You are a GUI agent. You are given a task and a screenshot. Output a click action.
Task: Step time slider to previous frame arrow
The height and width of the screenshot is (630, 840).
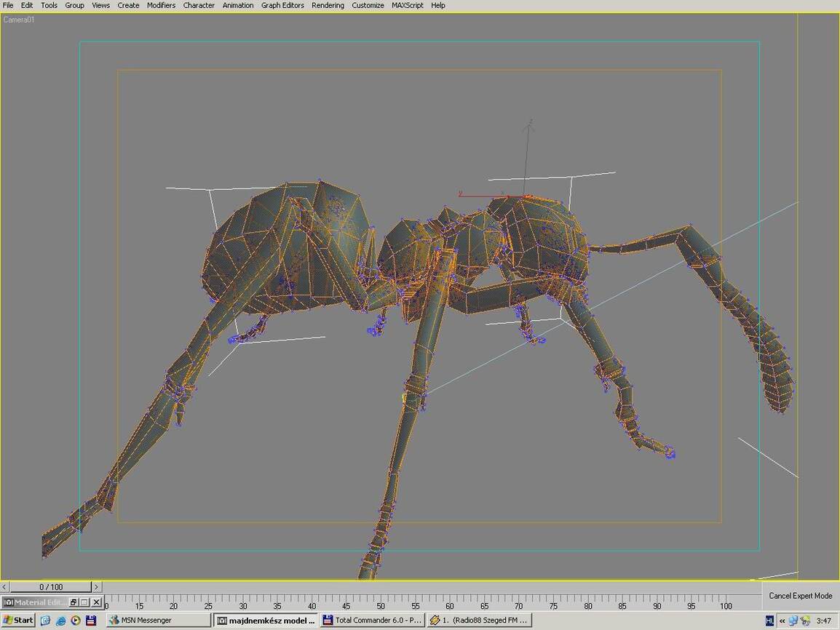[x=4, y=587]
